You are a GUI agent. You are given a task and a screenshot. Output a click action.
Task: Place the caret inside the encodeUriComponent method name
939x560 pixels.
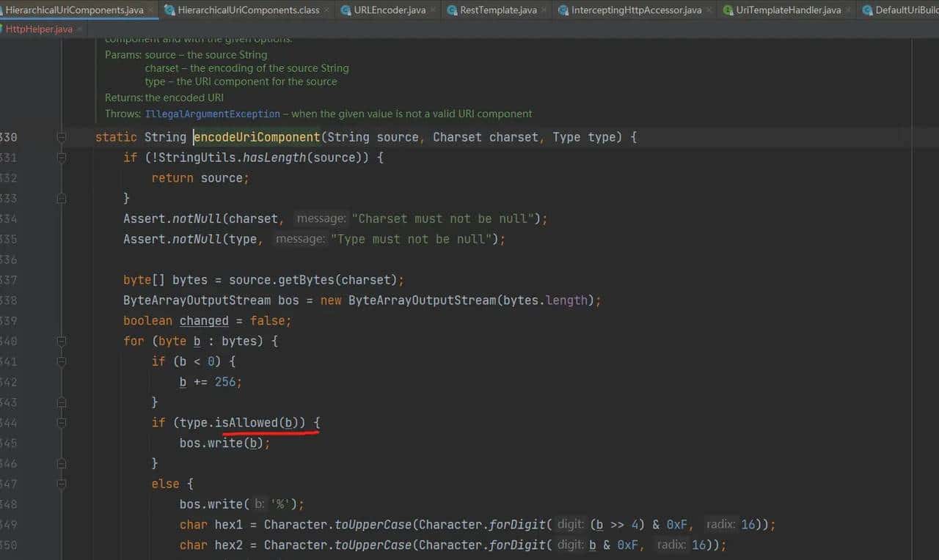(257, 137)
